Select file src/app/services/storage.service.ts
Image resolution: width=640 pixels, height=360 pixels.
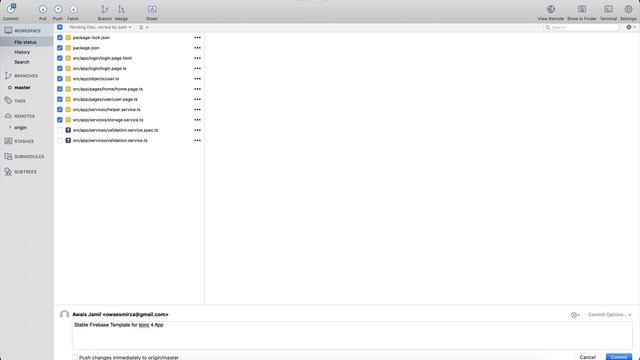pos(108,120)
